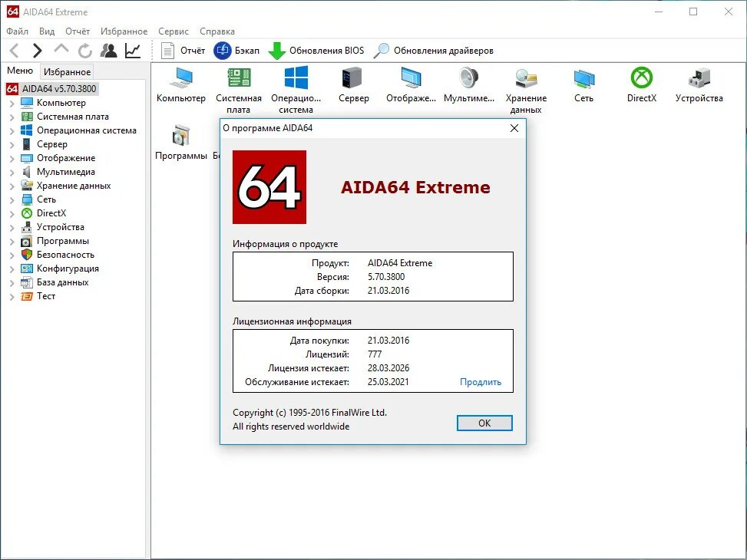The height and width of the screenshot is (560, 747).
Task: Expand the Сеть tree node chevron
Action: (12, 200)
